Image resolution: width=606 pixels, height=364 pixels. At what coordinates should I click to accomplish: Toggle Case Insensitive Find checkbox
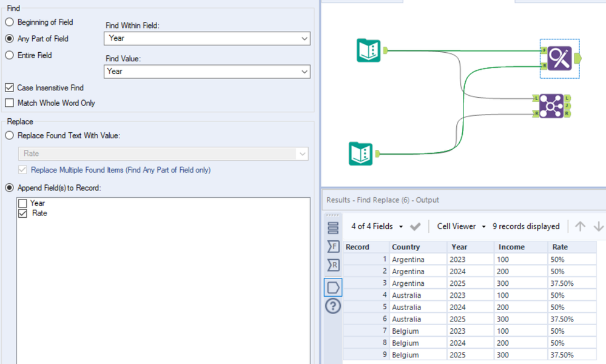(x=9, y=88)
